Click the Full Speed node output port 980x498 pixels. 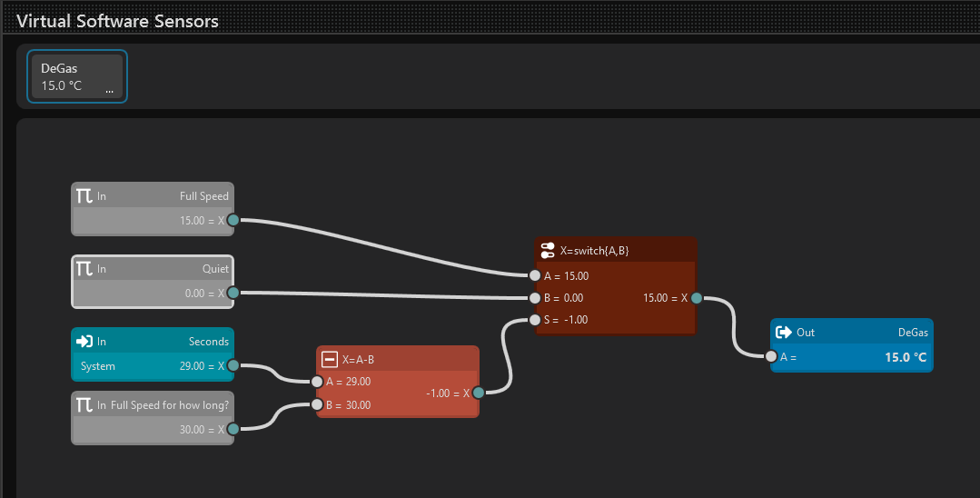point(233,220)
